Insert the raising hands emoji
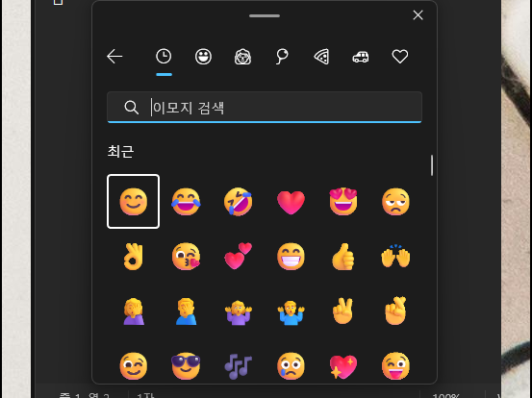Image resolution: width=532 pixels, height=398 pixels. pos(395,257)
